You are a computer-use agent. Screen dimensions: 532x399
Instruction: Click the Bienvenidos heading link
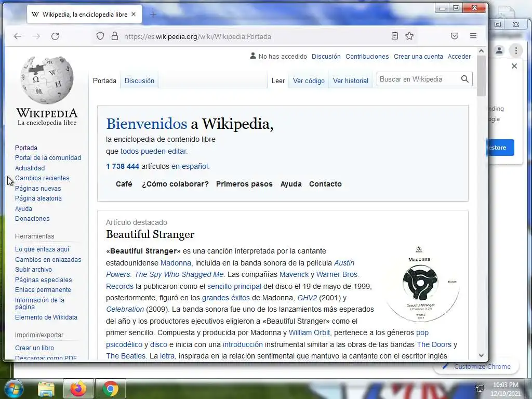(x=147, y=124)
